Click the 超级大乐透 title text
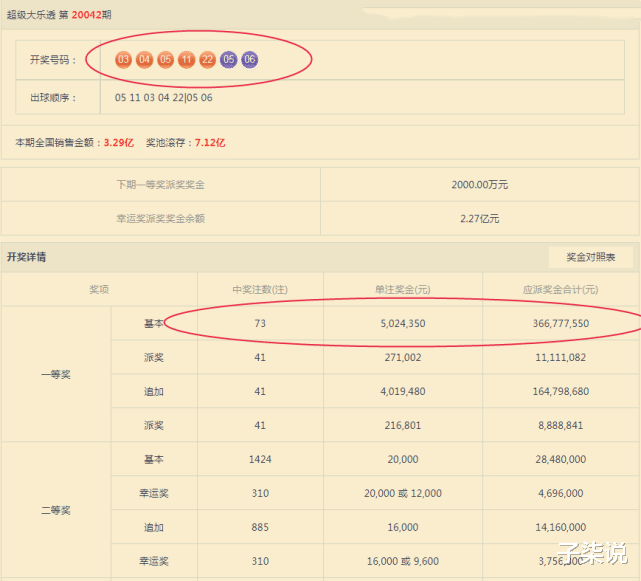 pos(31,15)
